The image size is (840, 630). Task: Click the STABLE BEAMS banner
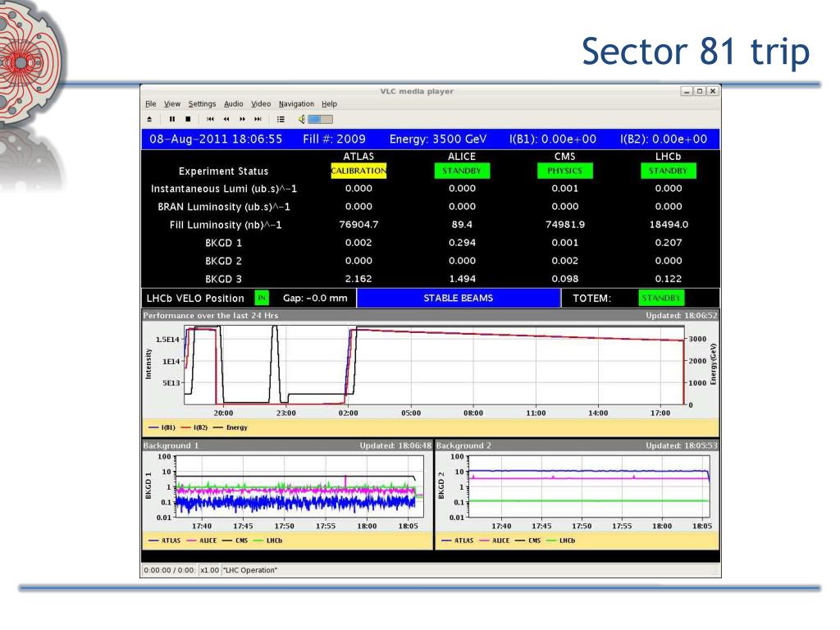point(459,298)
